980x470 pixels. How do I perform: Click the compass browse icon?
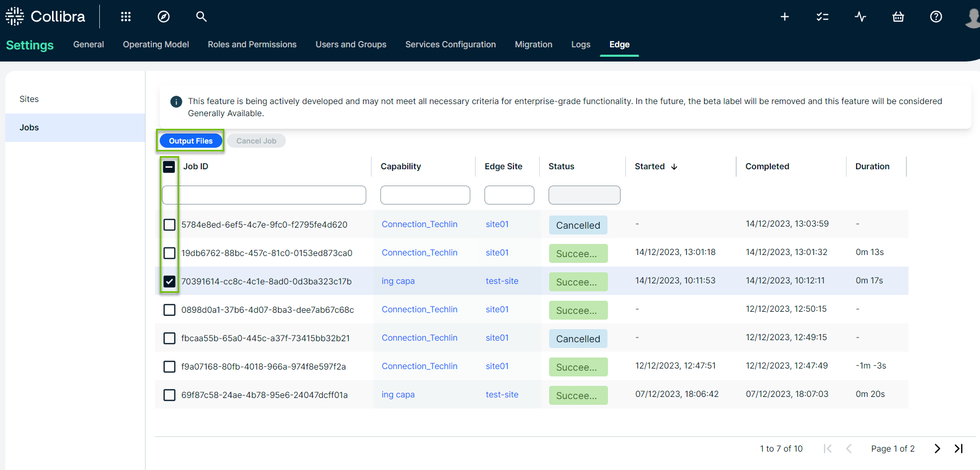(x=163, y=17)
